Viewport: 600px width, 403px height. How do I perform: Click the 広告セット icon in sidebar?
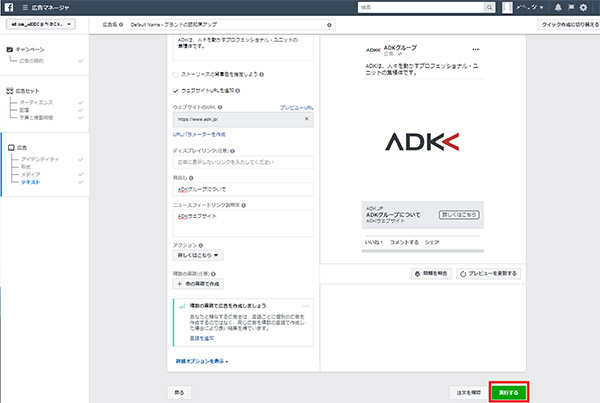(10, 91)
